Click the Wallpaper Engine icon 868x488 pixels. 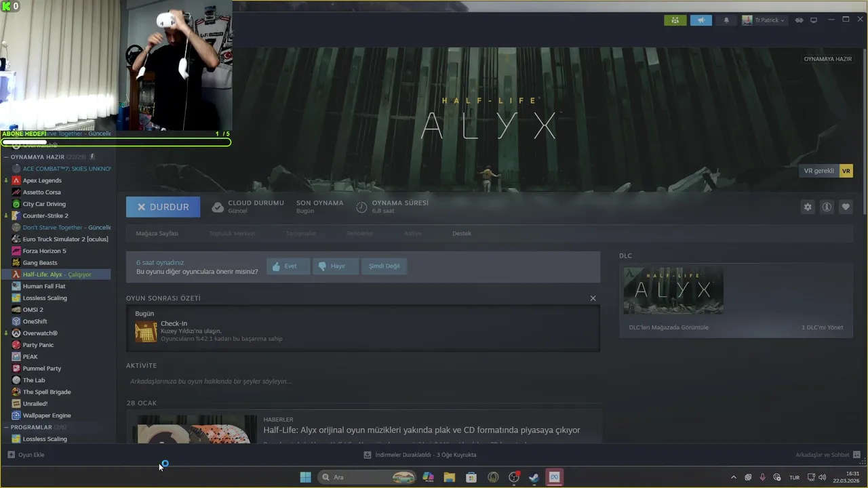tap(16, 415)
